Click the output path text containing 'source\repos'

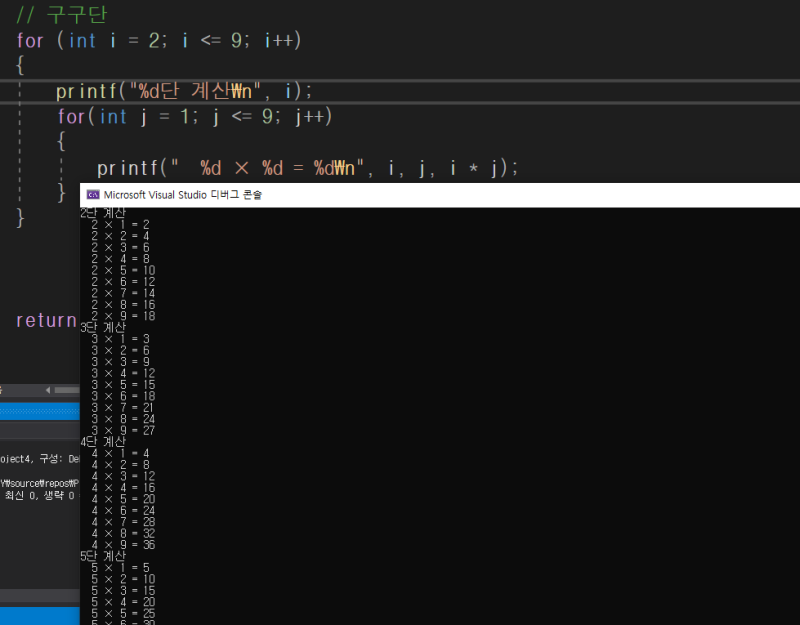click(40, 483)
